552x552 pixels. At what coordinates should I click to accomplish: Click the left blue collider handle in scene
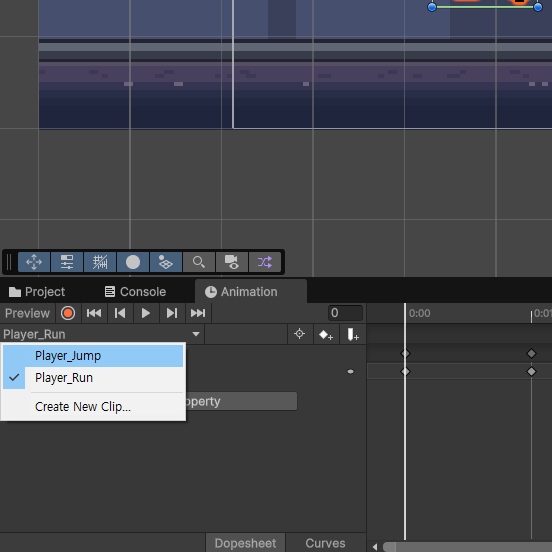[432, 7]
